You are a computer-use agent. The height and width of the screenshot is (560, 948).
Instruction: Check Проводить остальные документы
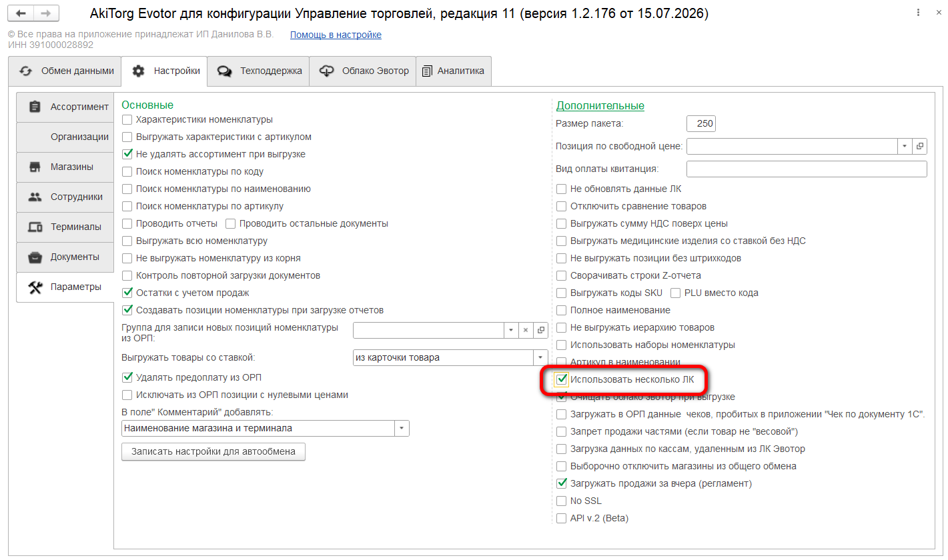coord(231,224)
